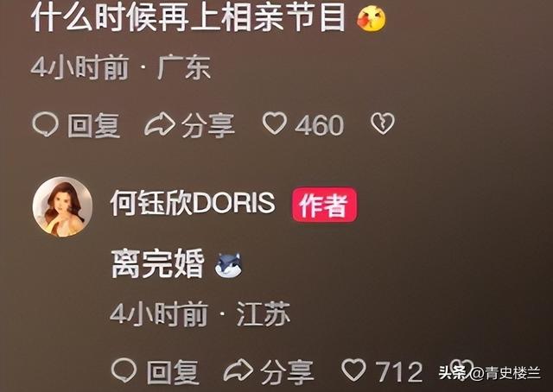Like the author's reply with 712 likes
The height and width of the screenshot is (392, 553).
pos(353,370)
